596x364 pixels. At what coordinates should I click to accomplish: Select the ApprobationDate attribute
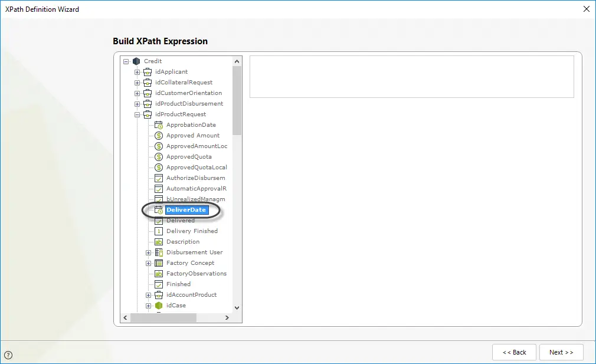pos(191,125)
